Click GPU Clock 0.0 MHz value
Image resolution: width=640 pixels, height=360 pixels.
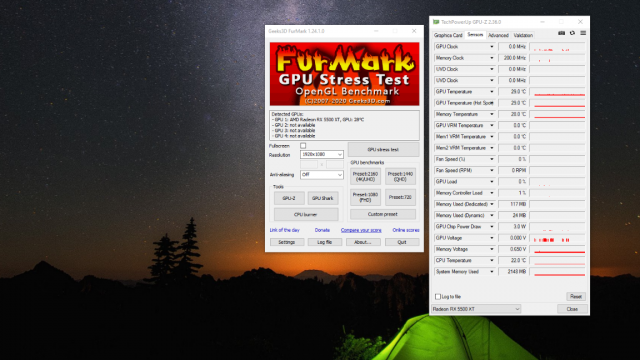click(x=513, y=47)
